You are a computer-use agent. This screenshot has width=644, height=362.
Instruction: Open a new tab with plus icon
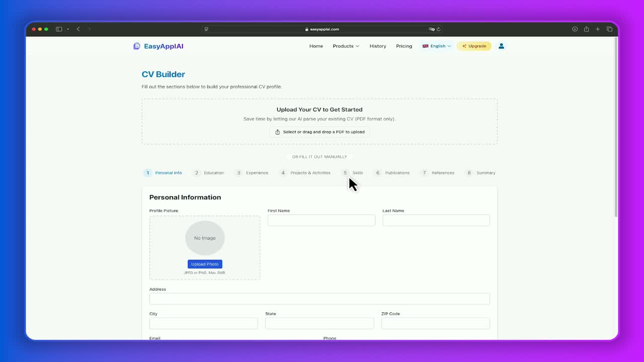tap(598, 29)
